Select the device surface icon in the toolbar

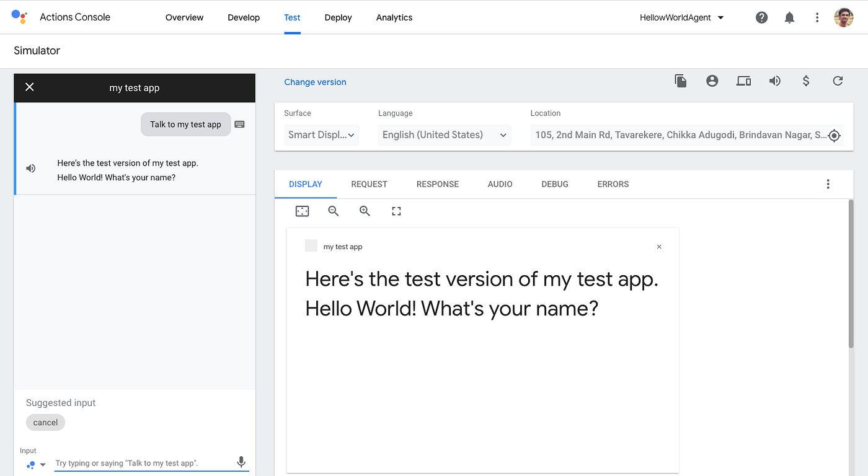pyautogui.click(x=743, y=81)
